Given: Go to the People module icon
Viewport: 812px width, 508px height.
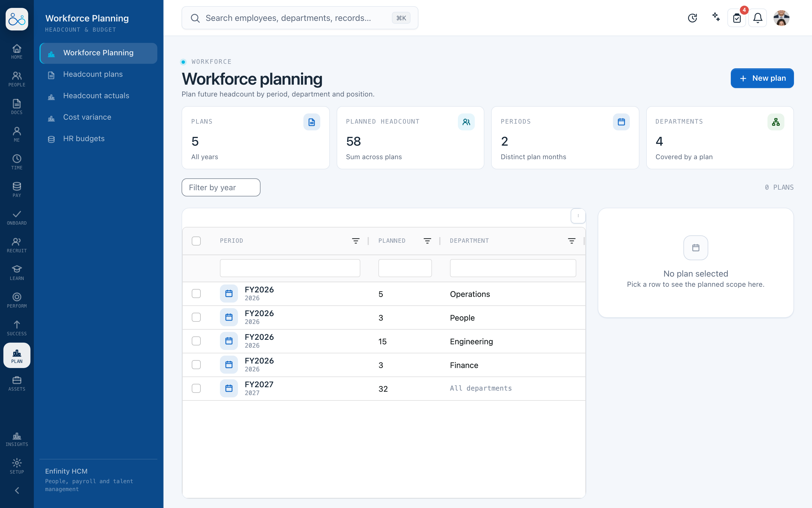Looking at the screenshot, I should pyautogui.click(x=17, y=79).
